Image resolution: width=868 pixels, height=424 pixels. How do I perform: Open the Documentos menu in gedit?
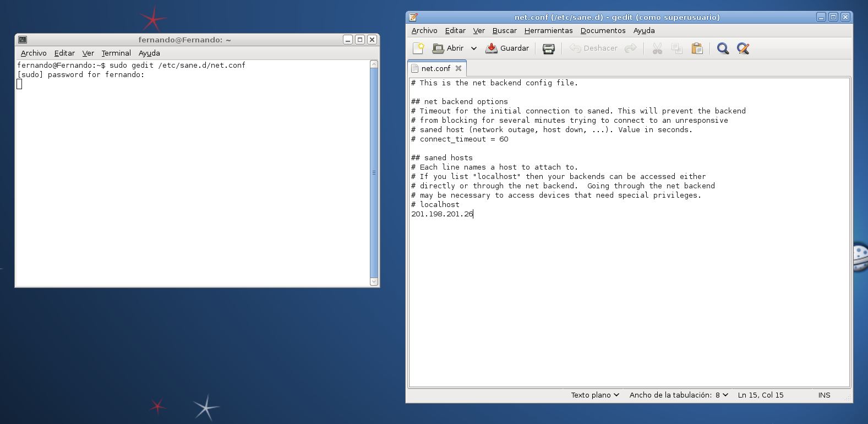point(603,31)
